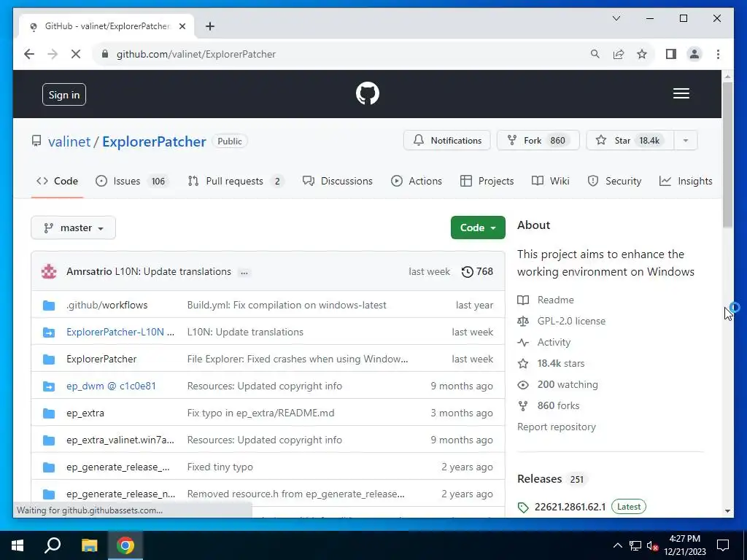This screenshot has width=747, height=560.
Task: Open Chrome profile avatar icon
Action: (x=694, y=54)
